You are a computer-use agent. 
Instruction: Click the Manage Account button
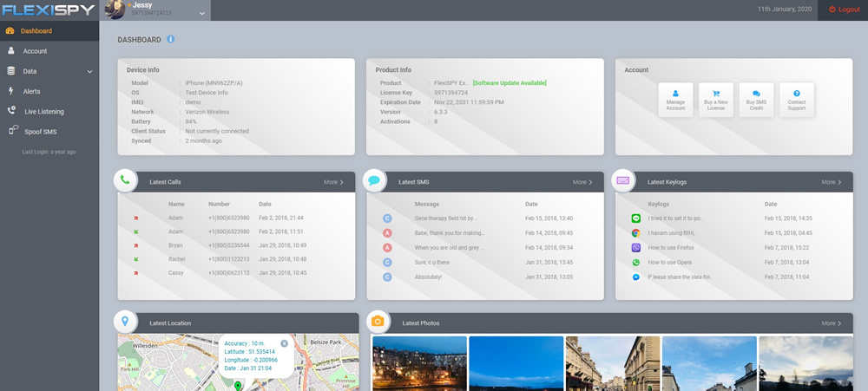675,100
